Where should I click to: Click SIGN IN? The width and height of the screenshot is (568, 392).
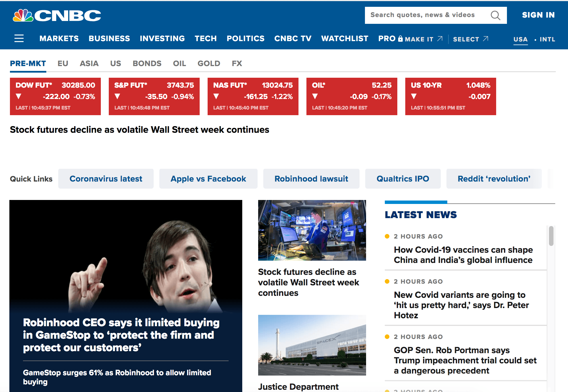[x=538, y=15]
